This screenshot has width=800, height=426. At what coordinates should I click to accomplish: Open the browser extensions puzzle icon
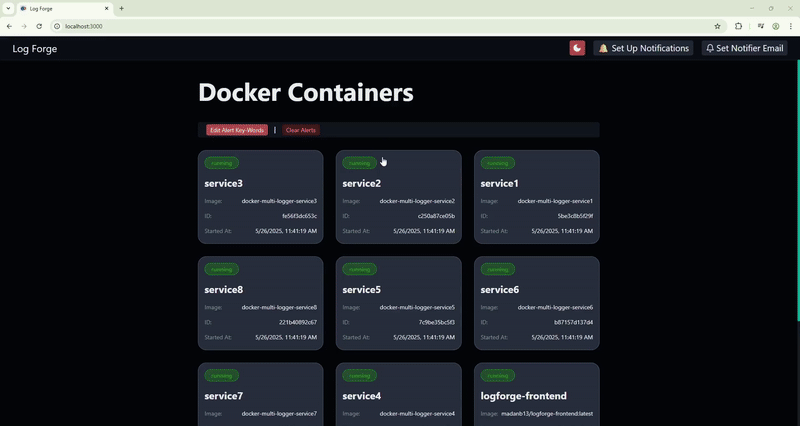click(739, 26)
